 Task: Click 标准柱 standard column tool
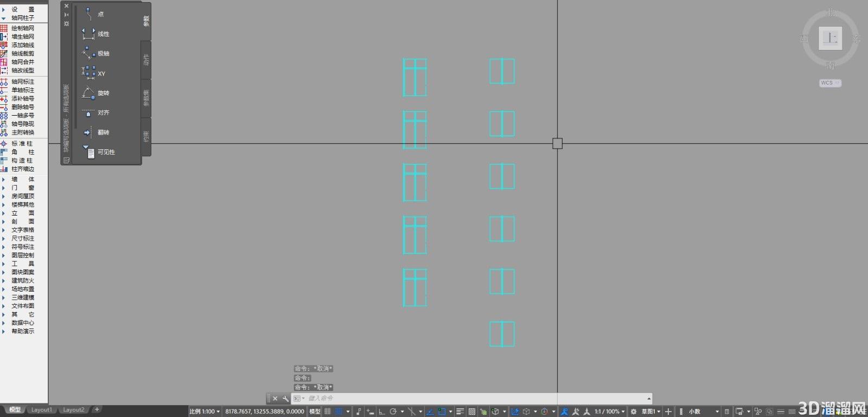(17, 143)
